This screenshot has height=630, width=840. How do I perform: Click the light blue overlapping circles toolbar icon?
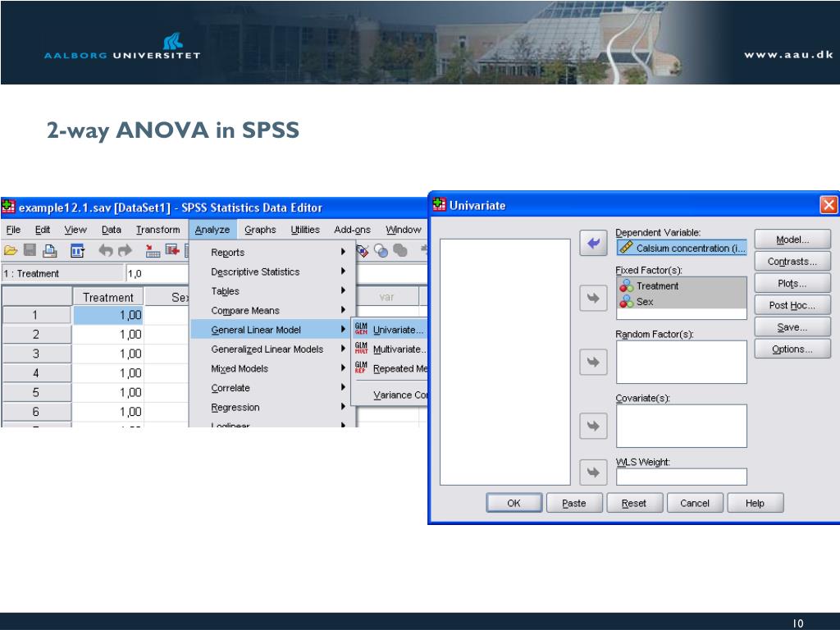click(x=381, y=250)
